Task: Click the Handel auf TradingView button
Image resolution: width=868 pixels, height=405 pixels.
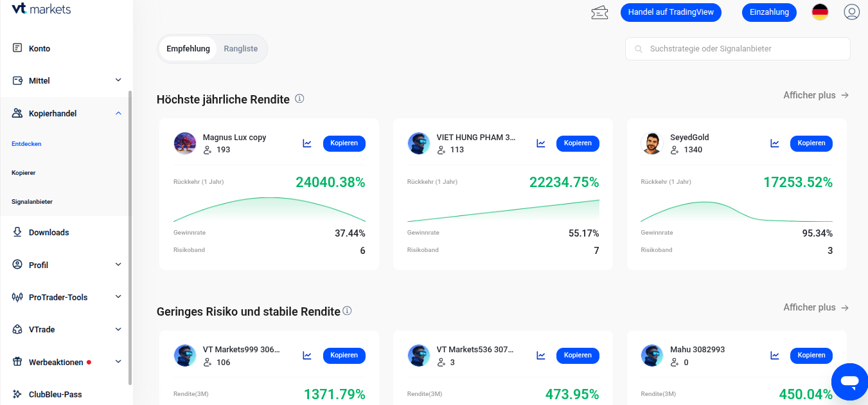Action: tap(671, 12)
